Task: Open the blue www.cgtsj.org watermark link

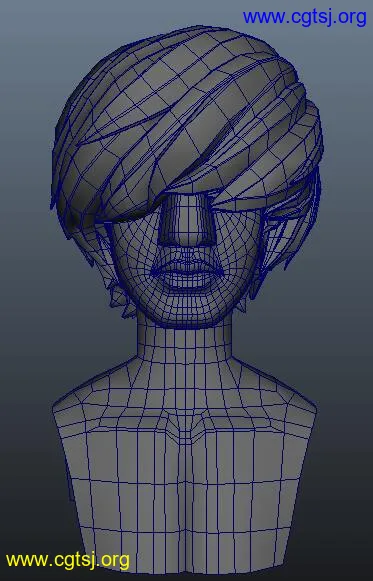Action: [x=304, y=18]
